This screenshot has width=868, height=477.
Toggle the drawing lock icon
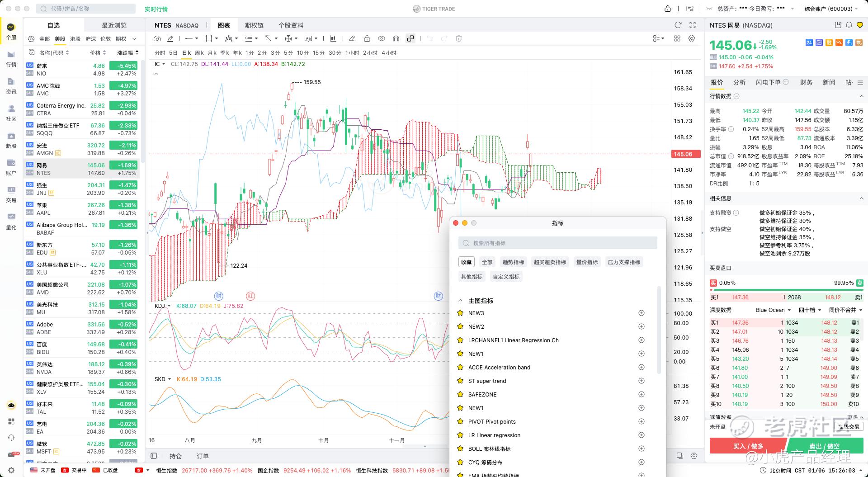[367, 39]
